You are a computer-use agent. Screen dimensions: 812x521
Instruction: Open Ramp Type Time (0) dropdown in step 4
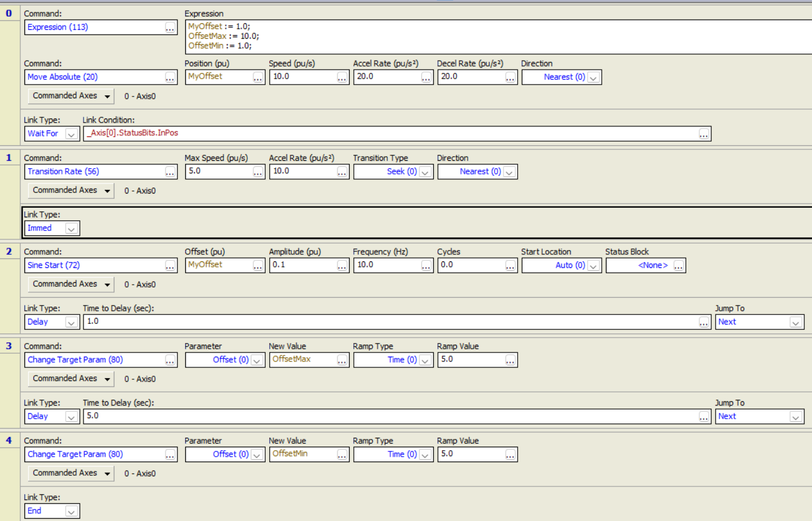[x=425, y=454]
